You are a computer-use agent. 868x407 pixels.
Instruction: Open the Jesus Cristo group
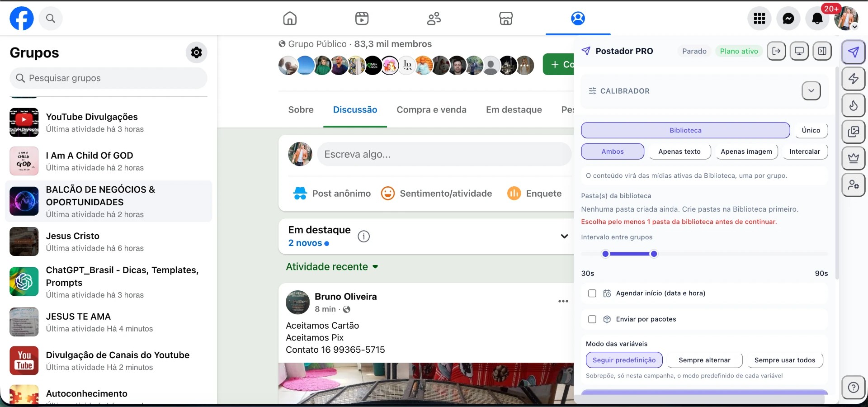click(108, 242)
